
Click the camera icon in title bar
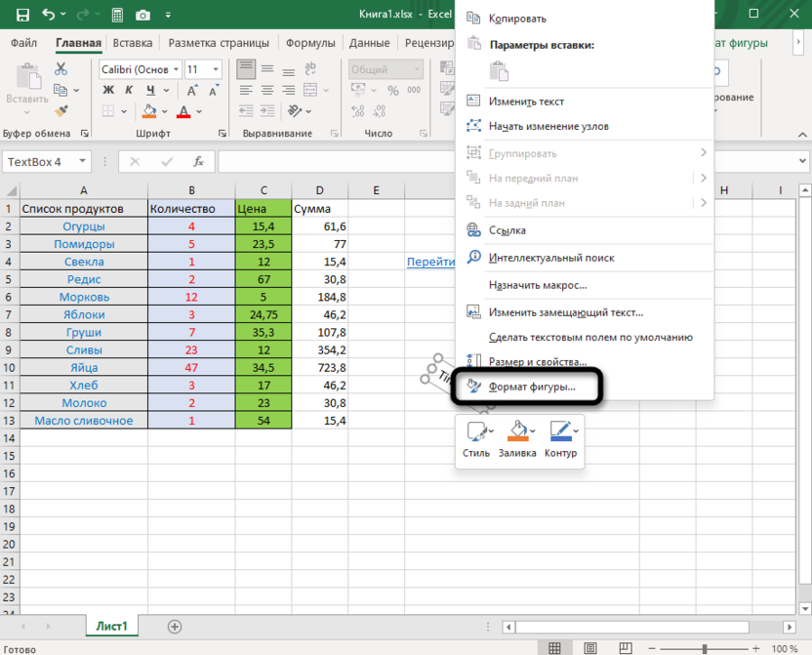tap(143, 15)
